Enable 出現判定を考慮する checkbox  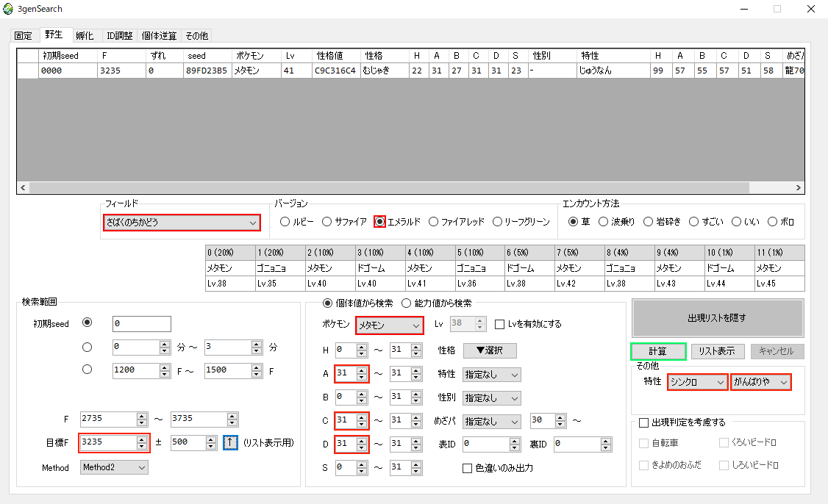[x=643, y=422]
